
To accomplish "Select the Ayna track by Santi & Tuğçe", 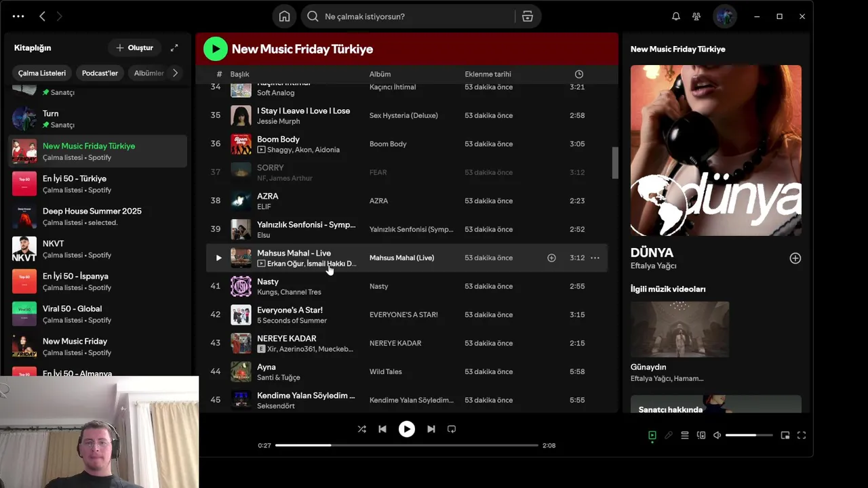I will pos(407,371).
